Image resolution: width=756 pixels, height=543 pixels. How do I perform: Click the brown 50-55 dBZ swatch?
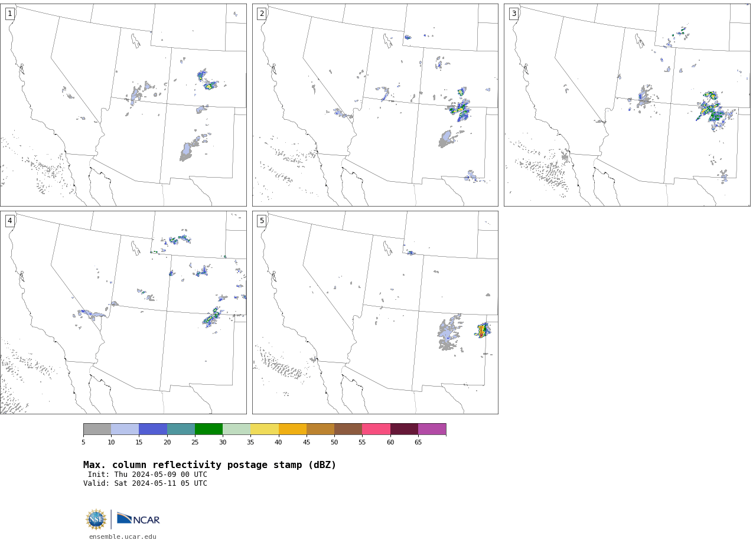point(348,429)
